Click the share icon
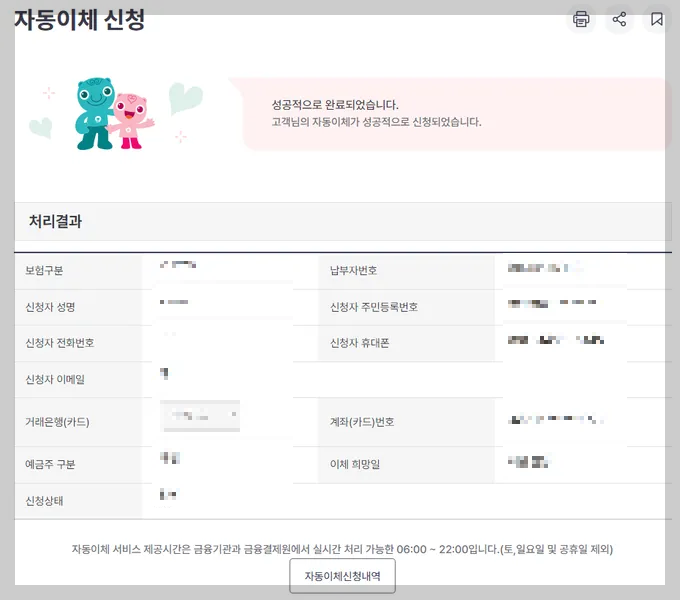The width and height of the screenshot is (680, 600). pos(619,19)
